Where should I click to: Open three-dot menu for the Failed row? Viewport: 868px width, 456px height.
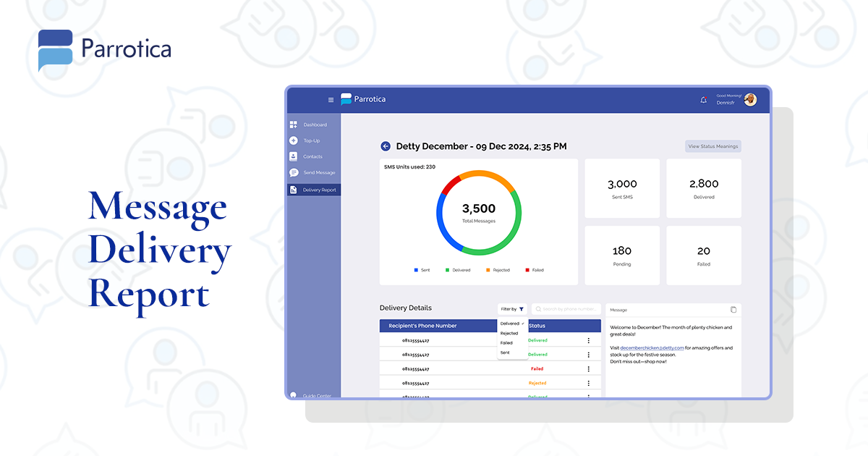pyautogui.click(x=588, y=369)
